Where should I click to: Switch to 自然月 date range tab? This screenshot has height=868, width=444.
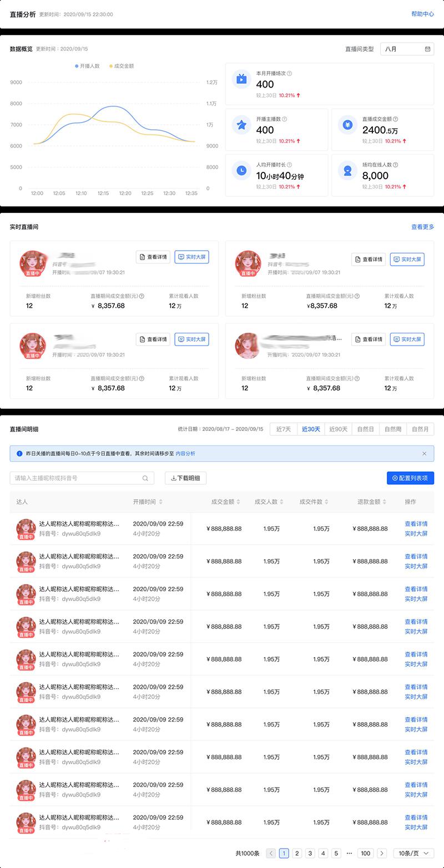pos(420,429)
